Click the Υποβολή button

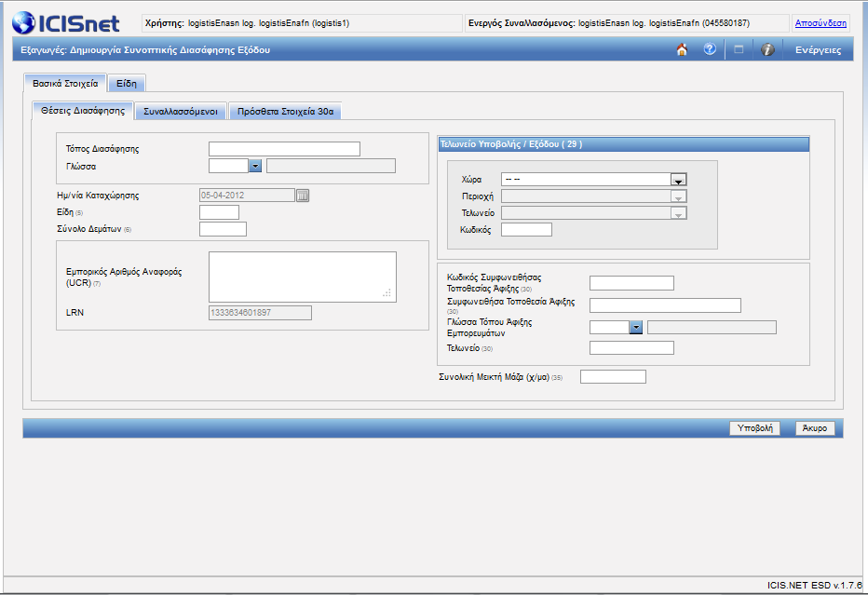coord(755,427)
